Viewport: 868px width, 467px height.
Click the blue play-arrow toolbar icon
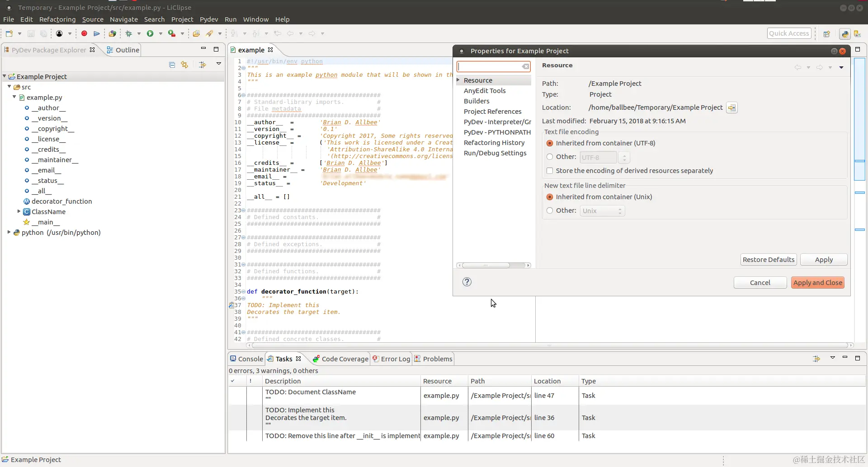point(97,33)
